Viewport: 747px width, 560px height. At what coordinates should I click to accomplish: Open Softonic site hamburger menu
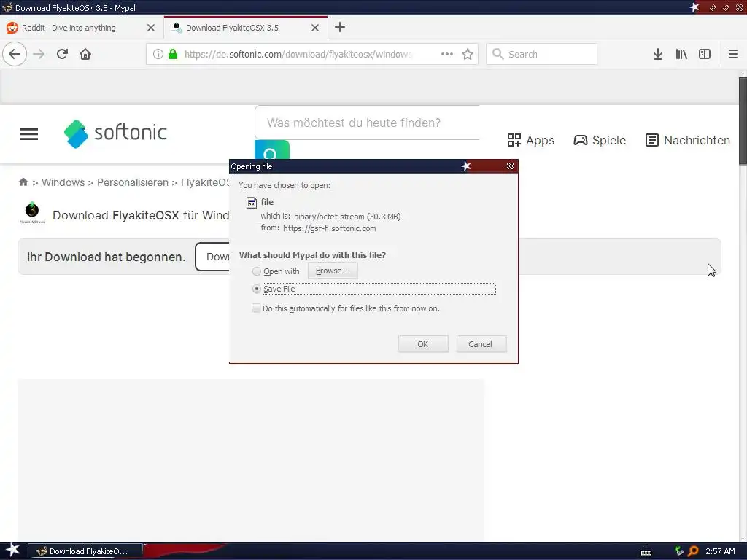29,134
